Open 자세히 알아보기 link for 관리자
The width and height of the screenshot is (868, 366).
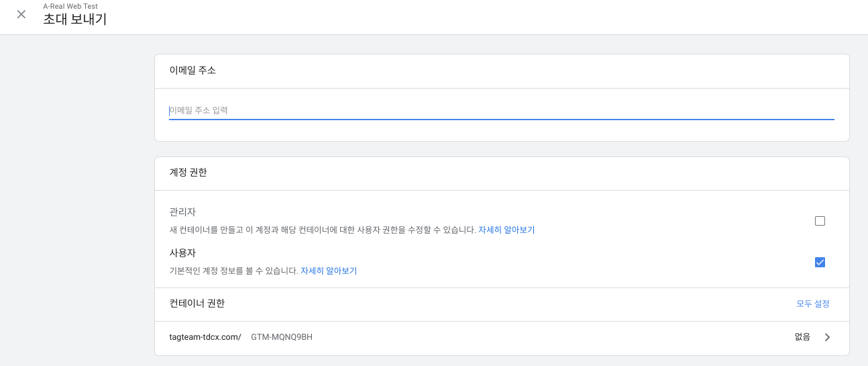(506, 230)
